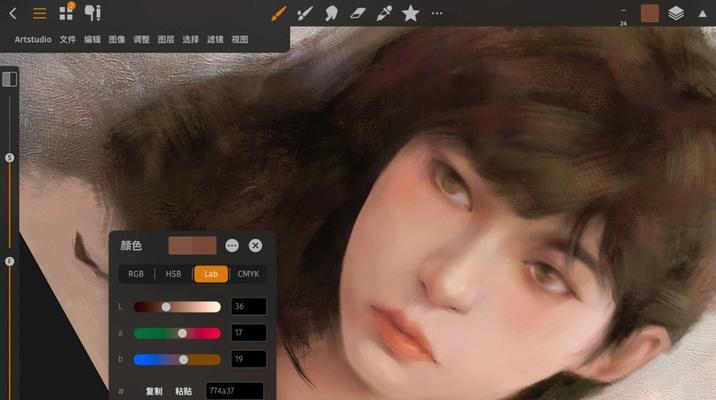Open the 文件 menu
The width and height of the screenshot is (716, 400).
(x=68, y=40)
